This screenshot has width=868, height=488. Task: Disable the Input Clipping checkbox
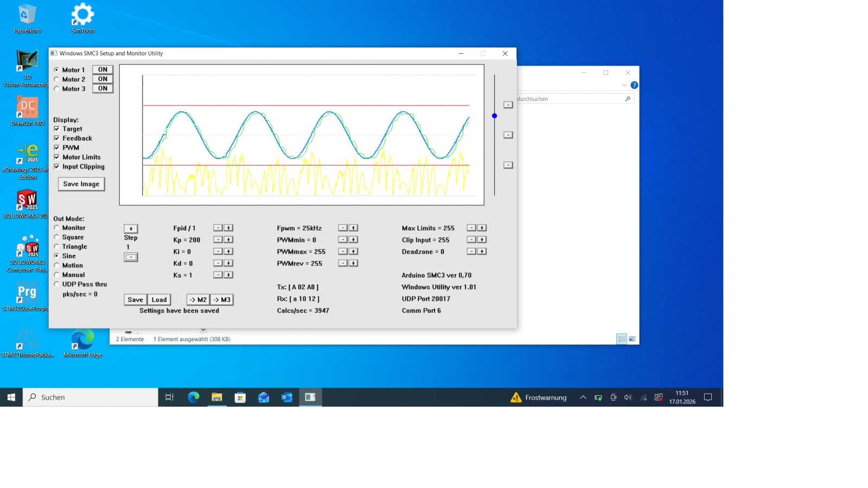tap(57, 166)
